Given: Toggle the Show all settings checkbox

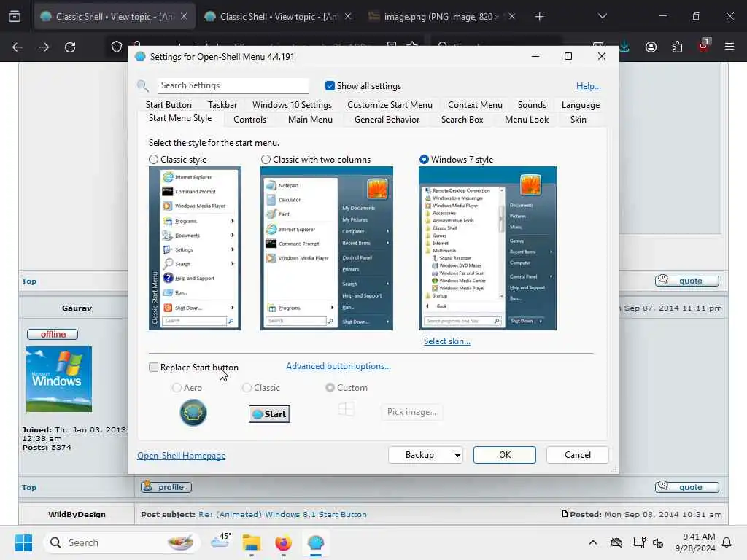Looking at the screenshot, I should [x=330, y=86].
